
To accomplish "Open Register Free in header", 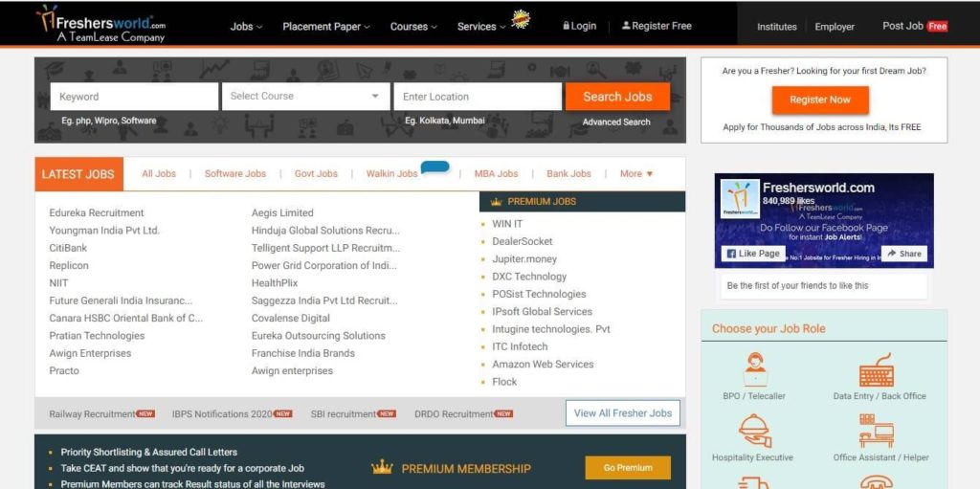I will click(657, 26).
